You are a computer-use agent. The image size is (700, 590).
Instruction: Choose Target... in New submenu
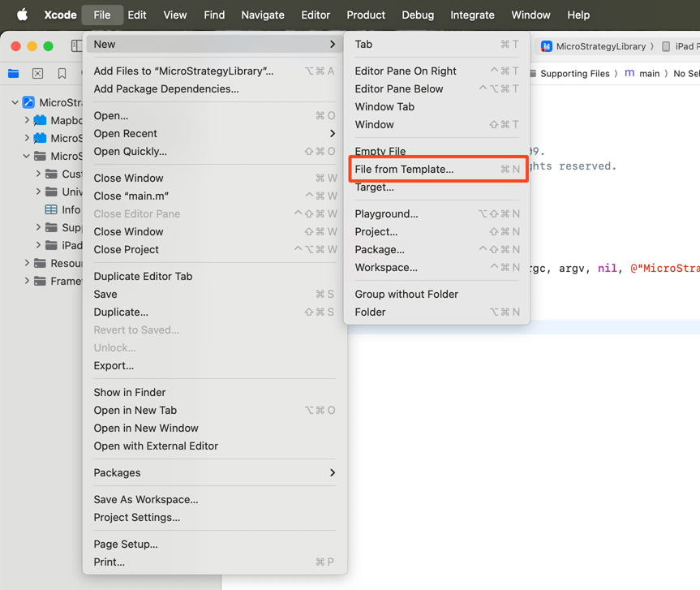point(437,187)
